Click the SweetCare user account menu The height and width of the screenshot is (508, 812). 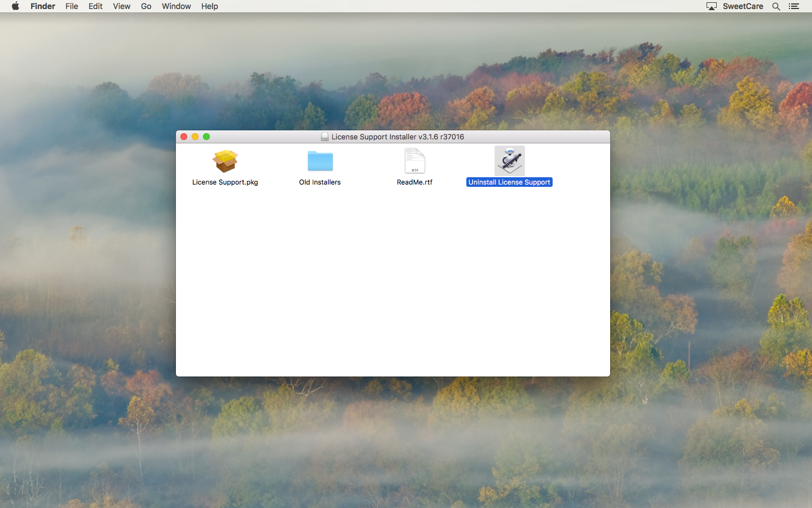pyautogui.click(x=743, y=6)
